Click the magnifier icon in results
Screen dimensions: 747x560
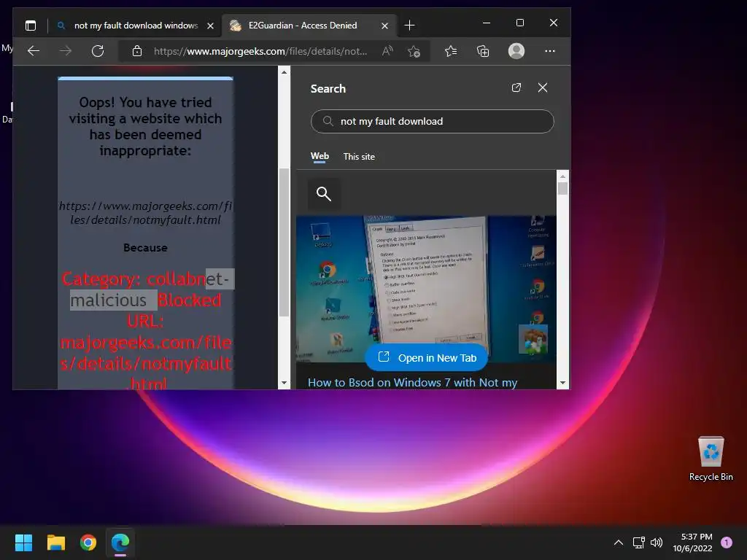click(324, 194)
